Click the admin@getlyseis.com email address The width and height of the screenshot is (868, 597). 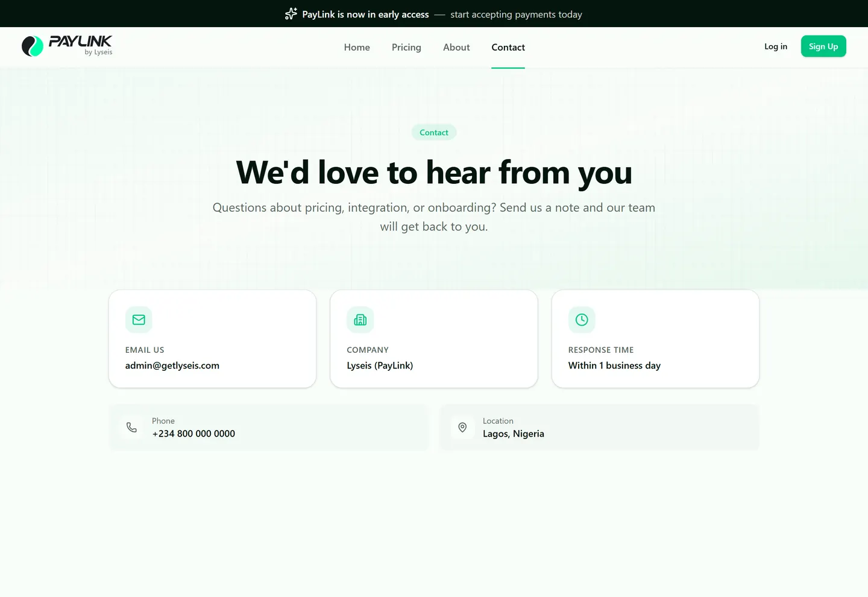[x=172, y=365]
